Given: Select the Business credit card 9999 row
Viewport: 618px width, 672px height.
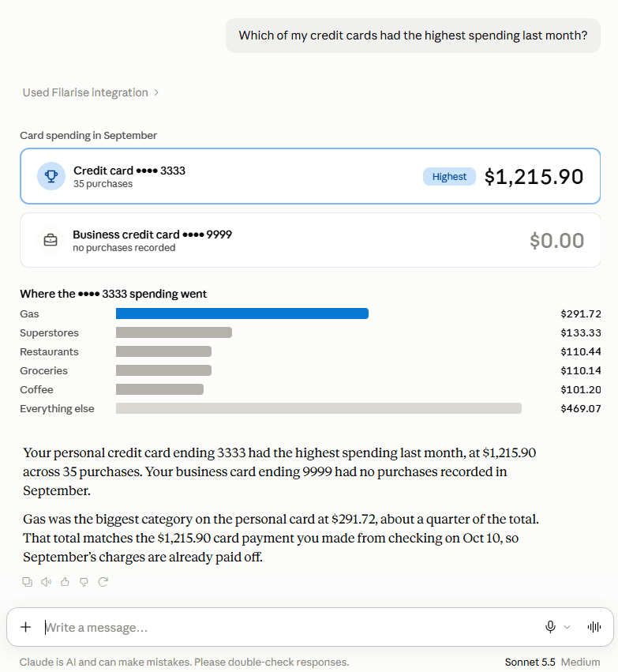Looking at the screenshot, I should point(310,240).
